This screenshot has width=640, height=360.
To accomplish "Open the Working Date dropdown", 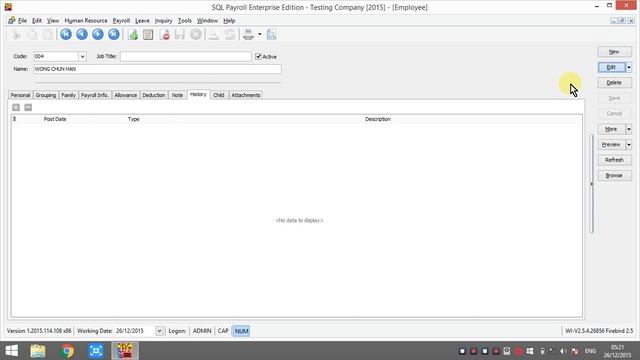I will [x=159, y=331].
